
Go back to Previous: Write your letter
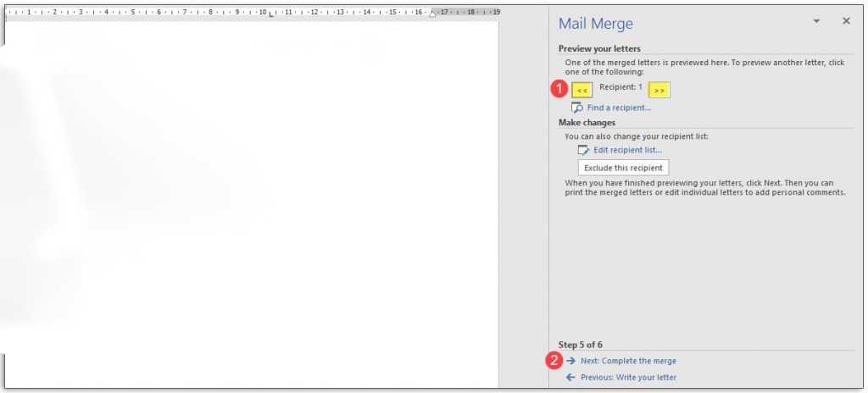coord(628,378)
